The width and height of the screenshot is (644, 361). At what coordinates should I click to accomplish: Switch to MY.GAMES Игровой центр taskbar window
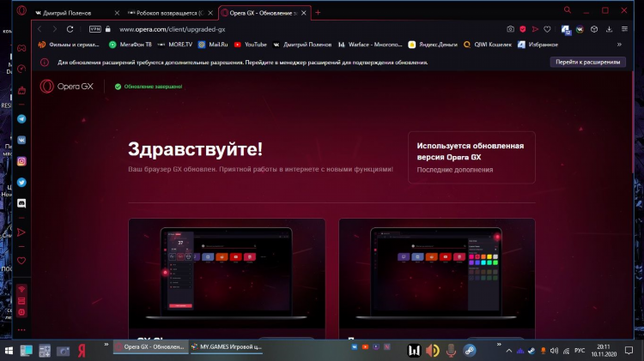pos(227,347)
